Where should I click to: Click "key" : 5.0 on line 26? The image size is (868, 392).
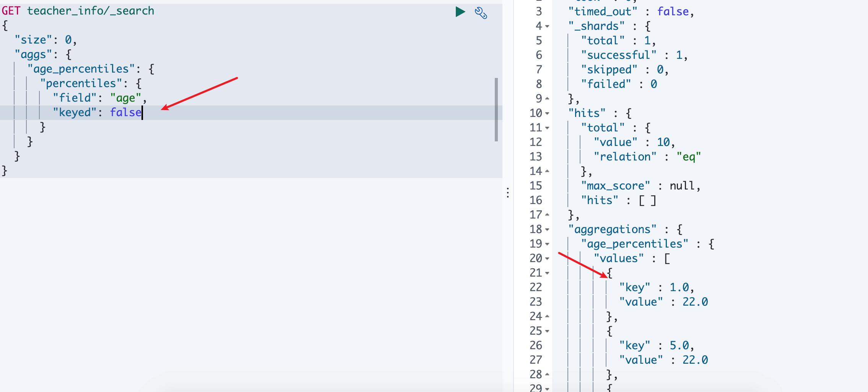[x=657, y=345]
